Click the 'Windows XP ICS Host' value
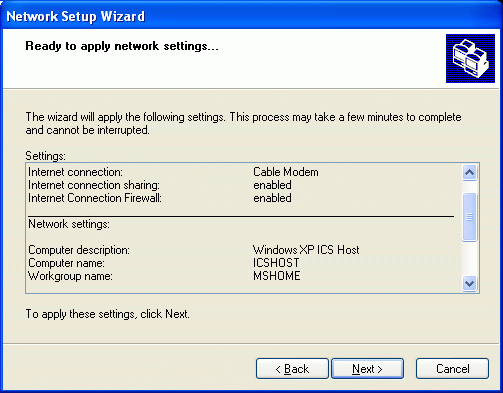The width and height of the screenshot is (503, 393). tap(306, 250)
